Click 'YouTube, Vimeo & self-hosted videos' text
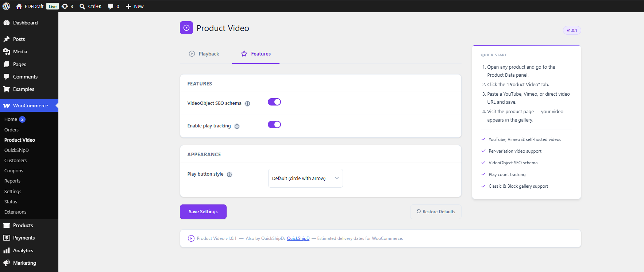The height and width of the screenshot is (272, 644). (x=525, y=139)
